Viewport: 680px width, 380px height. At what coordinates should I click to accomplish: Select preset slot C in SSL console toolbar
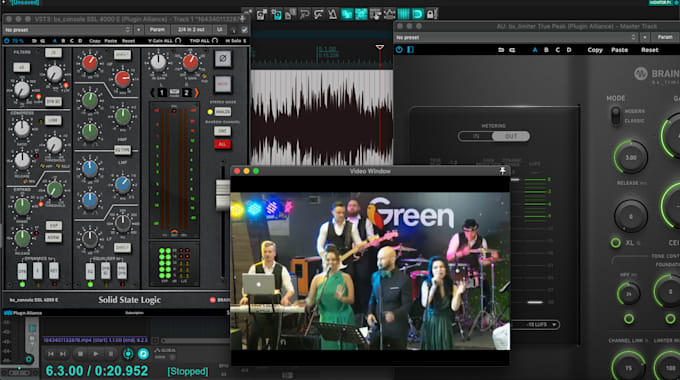coord(72,41)
